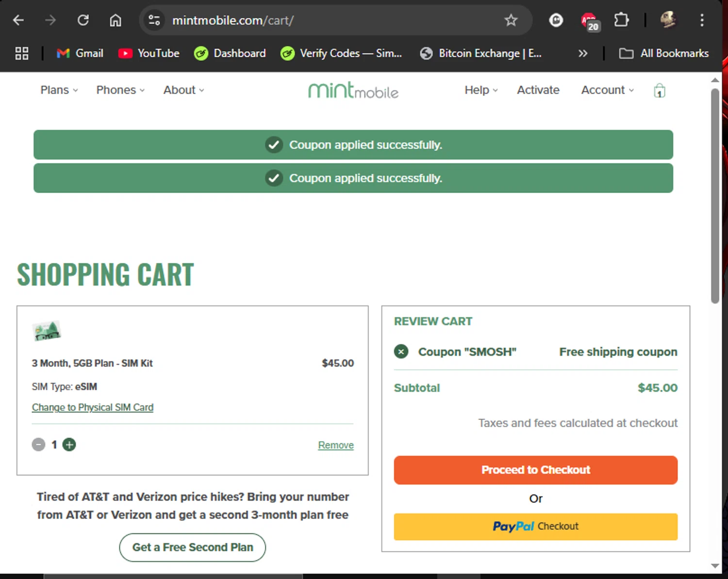This screenshot has width=728, height=579.
Task: Open the apps grid in bookmarks bar
Action: pyautogui.click(x=22, y=53)
